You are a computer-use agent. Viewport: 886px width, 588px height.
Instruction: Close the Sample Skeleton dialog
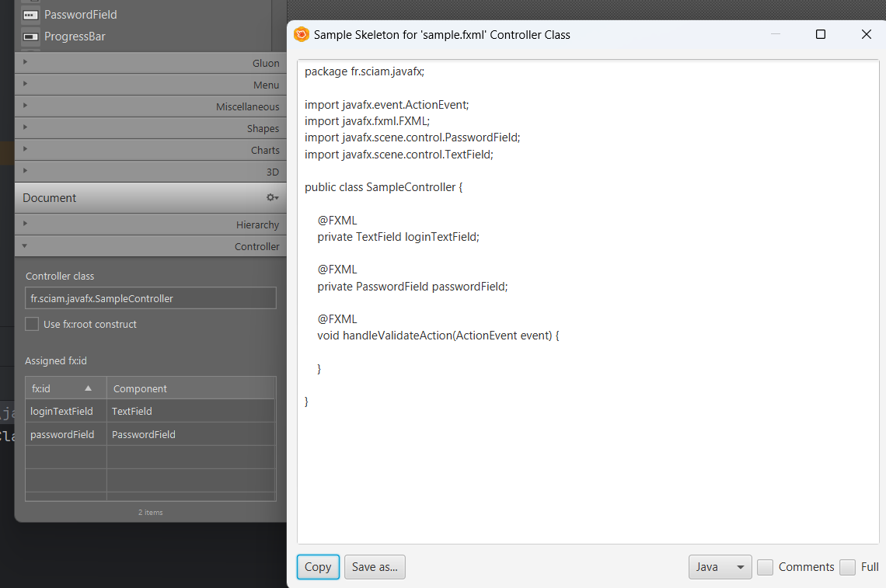click(x=867, y=34)
